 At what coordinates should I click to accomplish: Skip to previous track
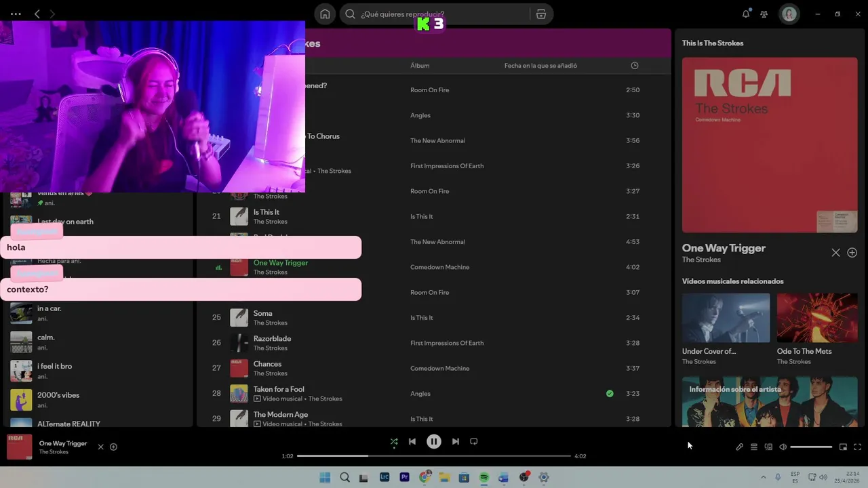click(x=412, y=441)
